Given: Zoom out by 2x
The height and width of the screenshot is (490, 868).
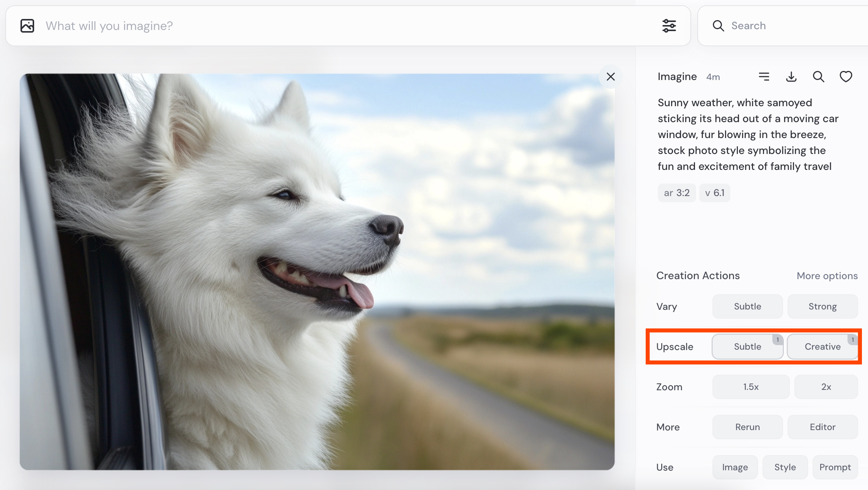Looking at the screenshot, I should coord(826,387).
